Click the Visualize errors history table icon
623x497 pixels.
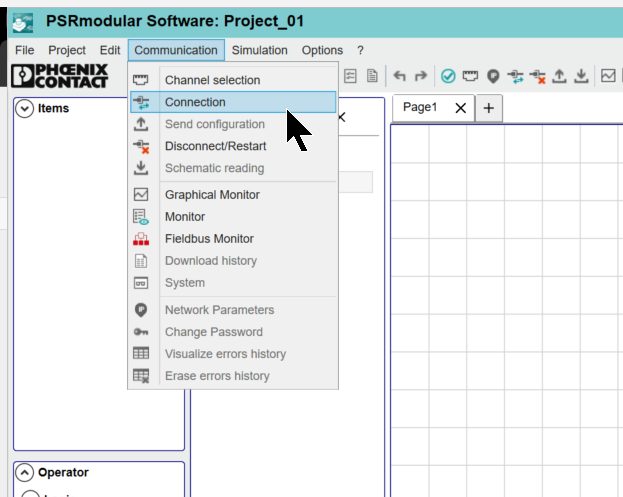pyautogui.click(x=141, y=353)
